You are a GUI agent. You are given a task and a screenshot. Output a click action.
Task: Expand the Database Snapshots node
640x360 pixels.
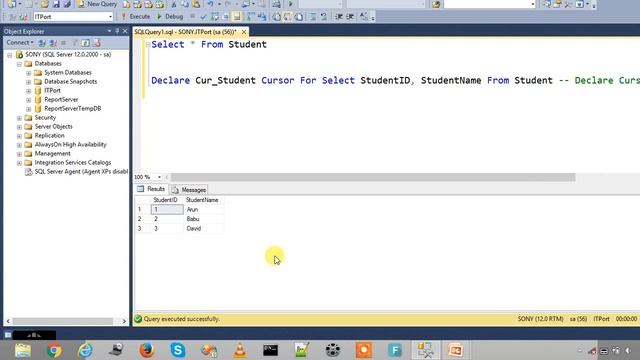point(29,82)
